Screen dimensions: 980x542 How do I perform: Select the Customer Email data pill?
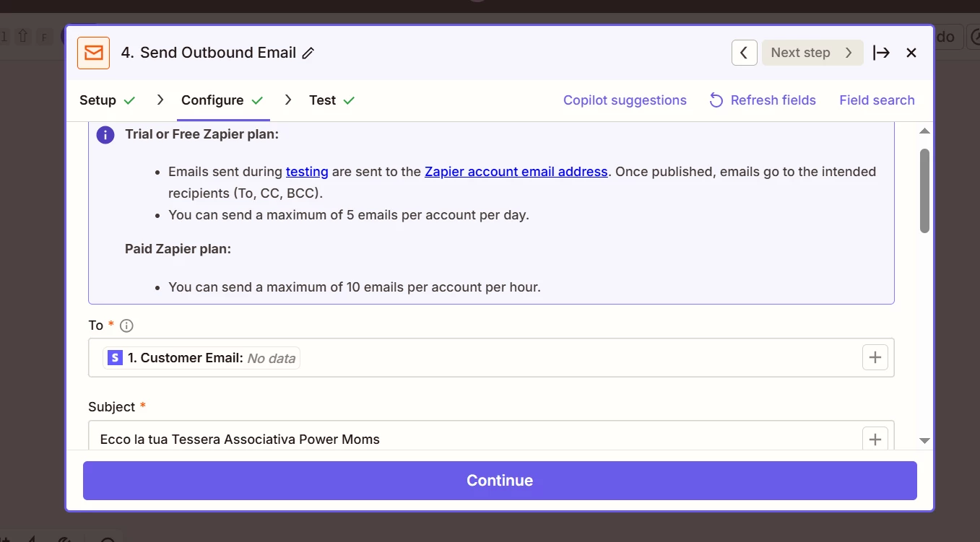201,358
